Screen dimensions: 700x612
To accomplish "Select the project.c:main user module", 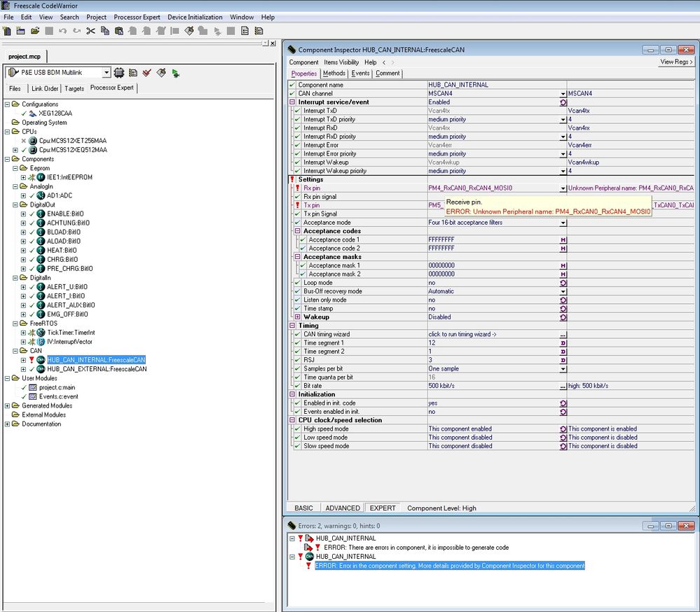I will [57, 387].
